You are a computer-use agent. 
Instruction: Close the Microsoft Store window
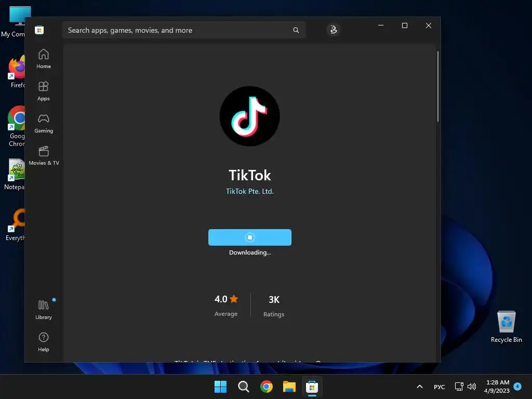click(429, 25)
